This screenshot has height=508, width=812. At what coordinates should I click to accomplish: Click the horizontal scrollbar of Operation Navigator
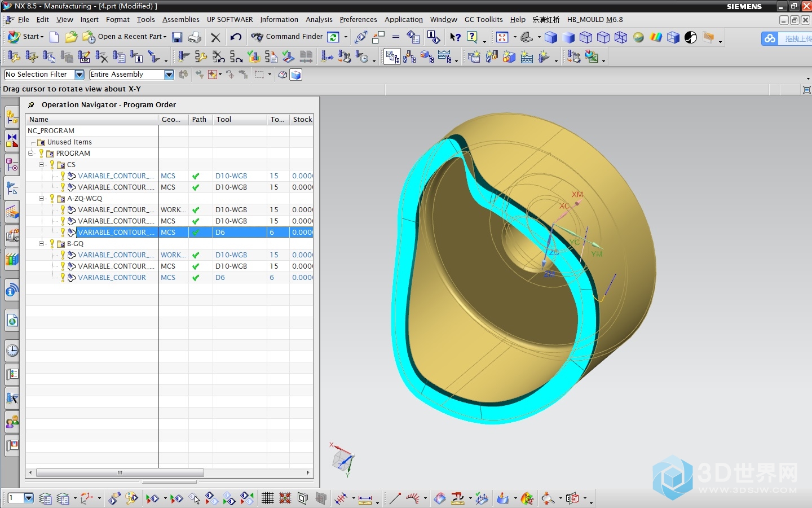pos(120,472)
